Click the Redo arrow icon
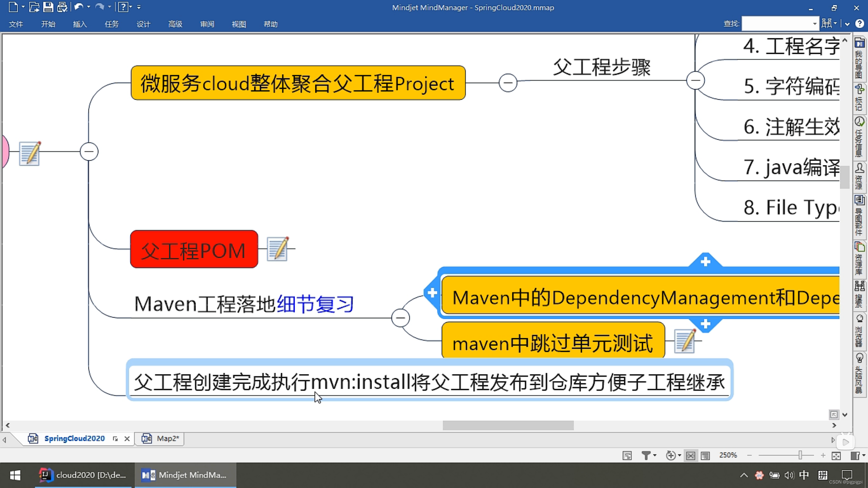 click(x=99, y=7)
